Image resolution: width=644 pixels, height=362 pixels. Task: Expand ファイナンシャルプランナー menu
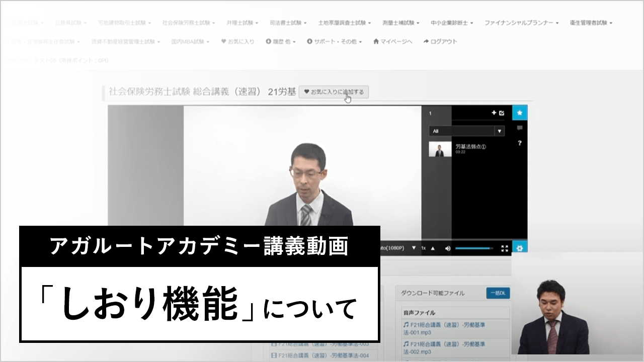pos(521,23)
